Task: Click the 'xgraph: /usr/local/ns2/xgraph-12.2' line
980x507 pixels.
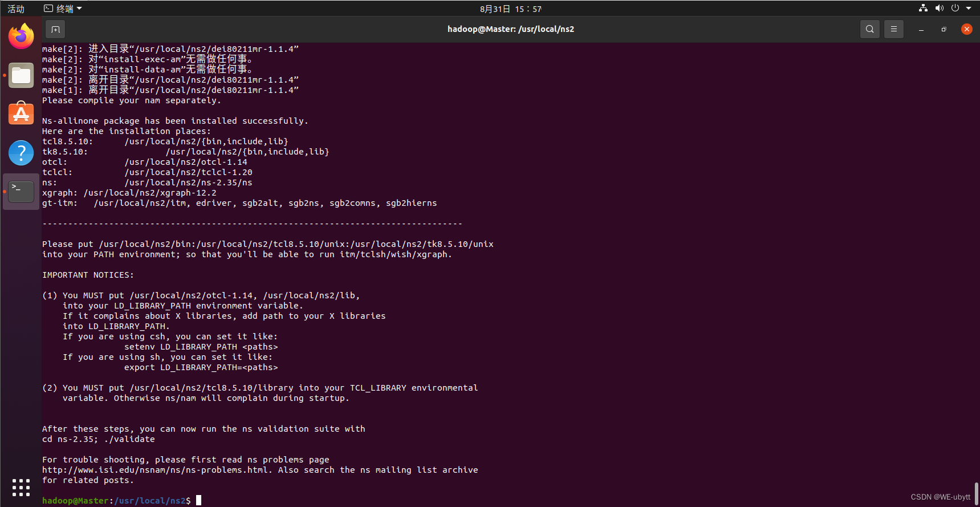Action: (129, 193)
